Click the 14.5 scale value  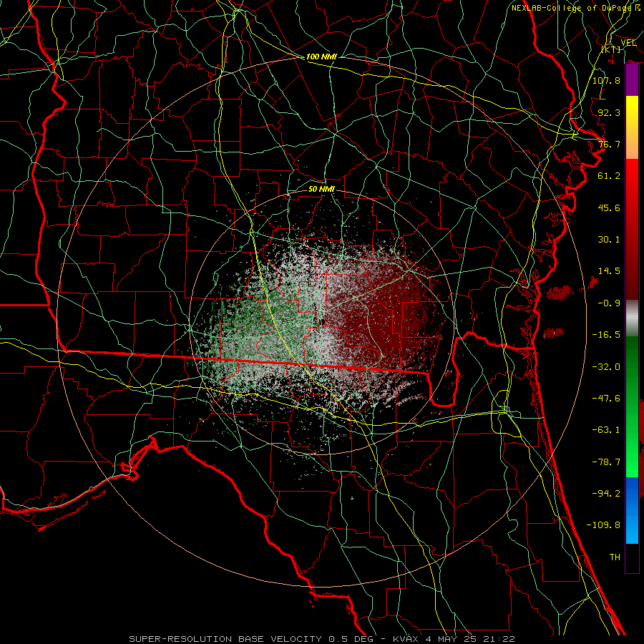pos(609,271)
